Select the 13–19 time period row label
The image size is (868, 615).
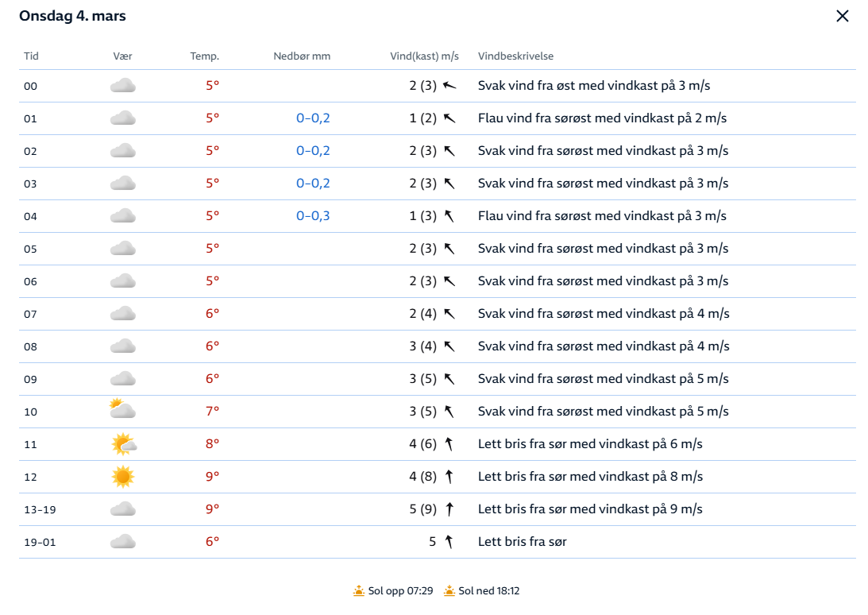tap(36, 509)
